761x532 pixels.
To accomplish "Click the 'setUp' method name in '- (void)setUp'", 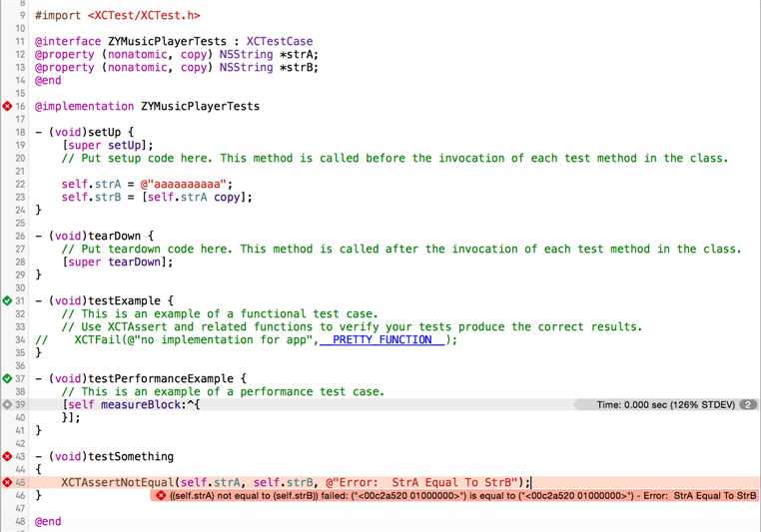I will [x=104, y=132].
